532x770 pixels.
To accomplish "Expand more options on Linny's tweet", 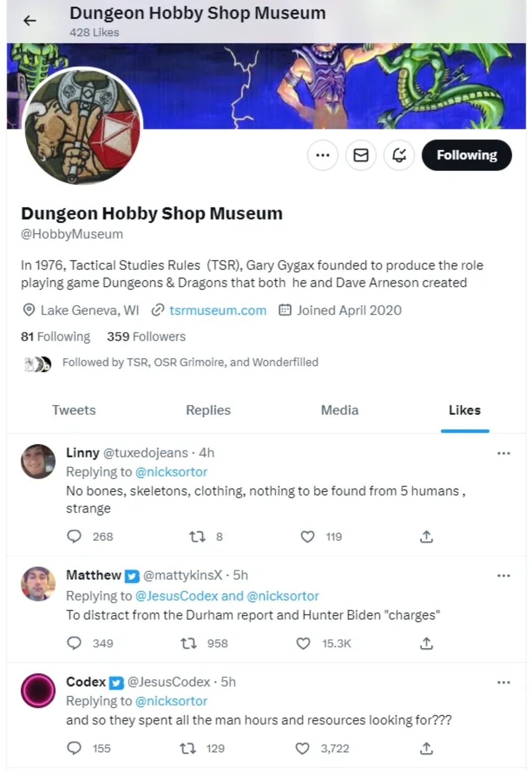I will [x=503, y=453].
